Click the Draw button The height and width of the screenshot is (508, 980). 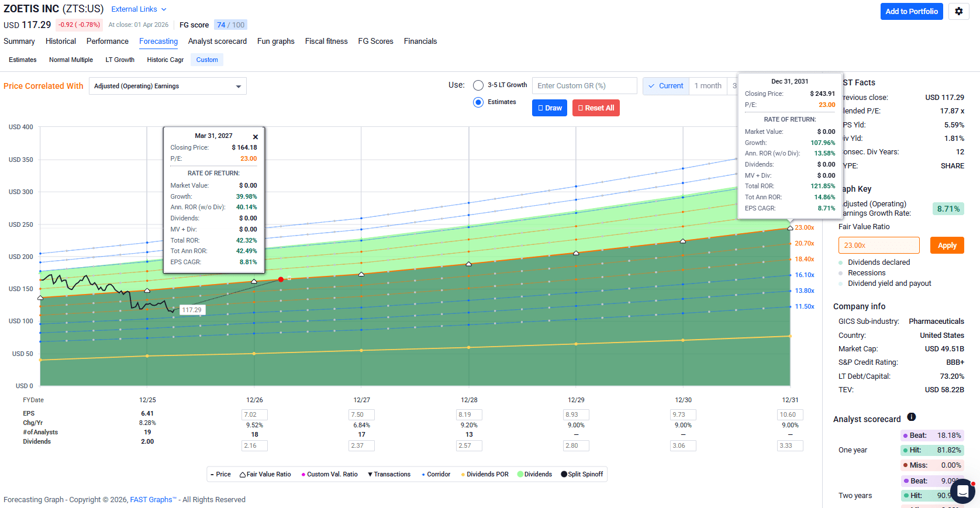pyautogui.click(x=550, y=108)
